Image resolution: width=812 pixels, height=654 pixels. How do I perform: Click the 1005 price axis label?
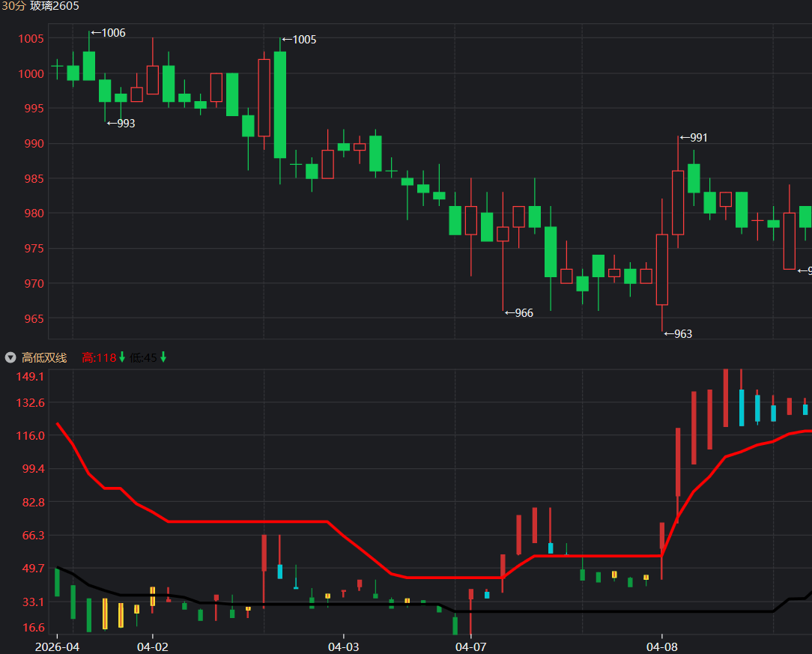pyautogui.click(x=31, y=39)
